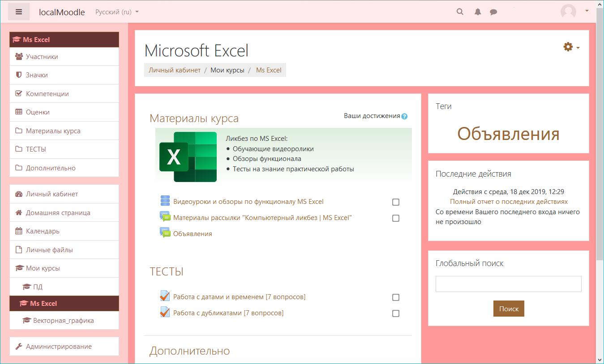
Task: Click the vertical page scrollbar thumb
Action: click(x=600, y=134)
